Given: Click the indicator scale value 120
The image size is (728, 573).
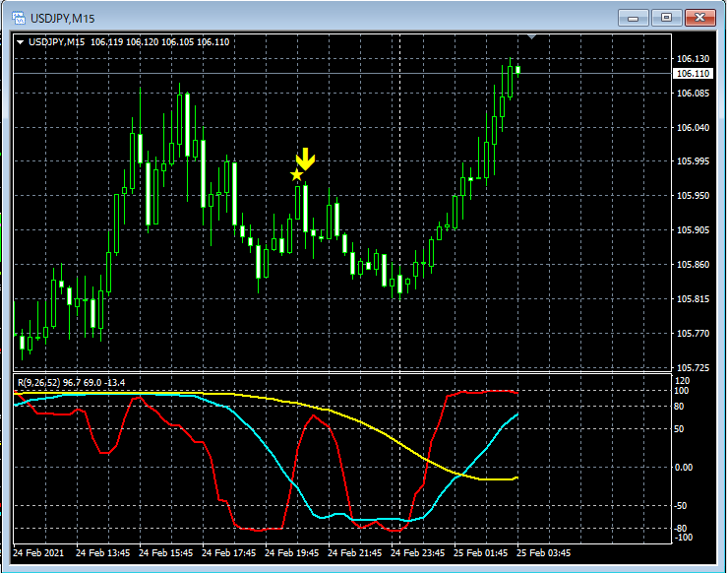Looking at the screenshot, I should [682, 381].
